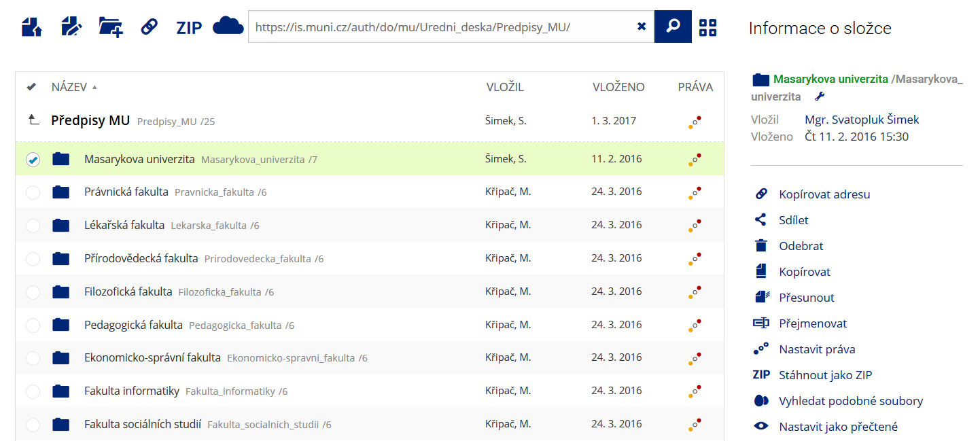
Task: Select the Přírodovědecká fakulta row checkbox
Action: pos(33,259)
